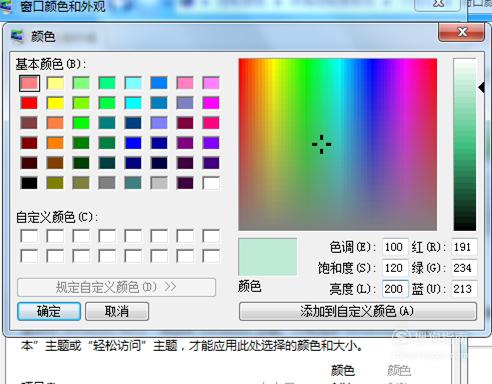492x384 pixels.
Task: Select the light green basic color swatch
Action: pos(81,83)
